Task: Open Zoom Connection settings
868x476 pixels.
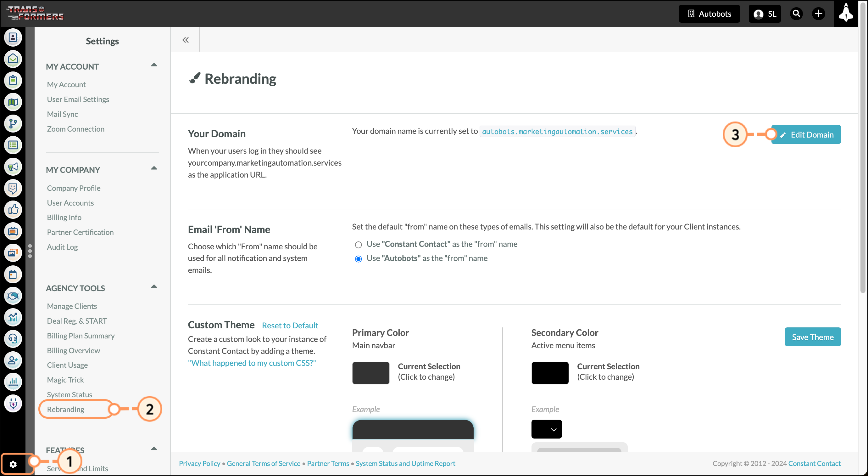Action: (x=75, y=129)
